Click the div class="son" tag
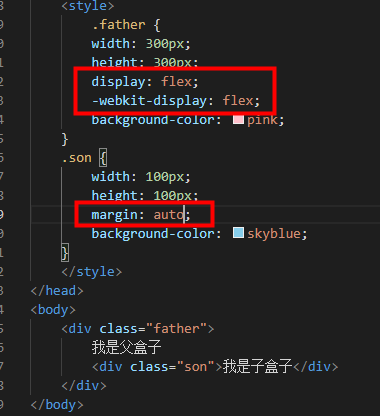Screen dimensions: 380x416 157,367
